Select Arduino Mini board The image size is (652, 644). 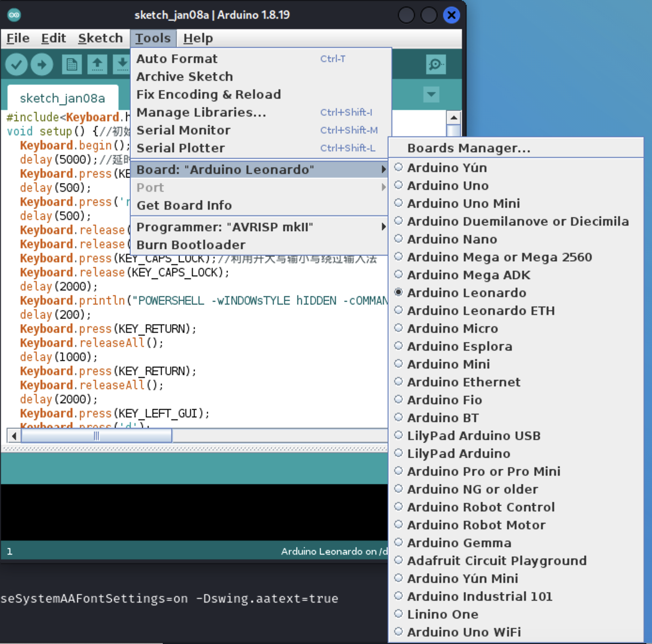516,364
